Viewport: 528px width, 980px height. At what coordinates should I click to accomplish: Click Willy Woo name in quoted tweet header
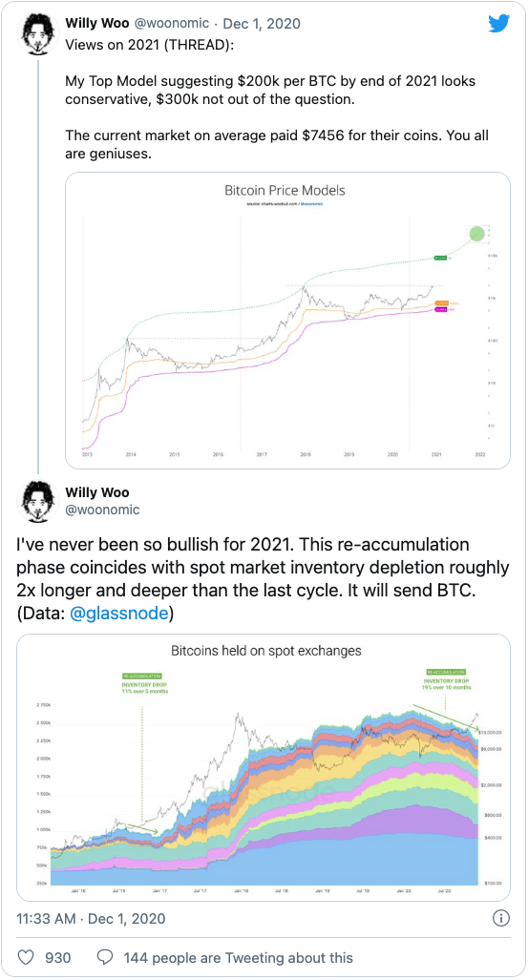[97, 24]
